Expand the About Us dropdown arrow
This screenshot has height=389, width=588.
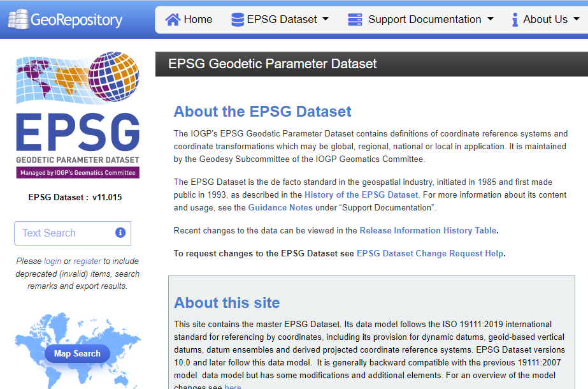click(x=577, y=18)
